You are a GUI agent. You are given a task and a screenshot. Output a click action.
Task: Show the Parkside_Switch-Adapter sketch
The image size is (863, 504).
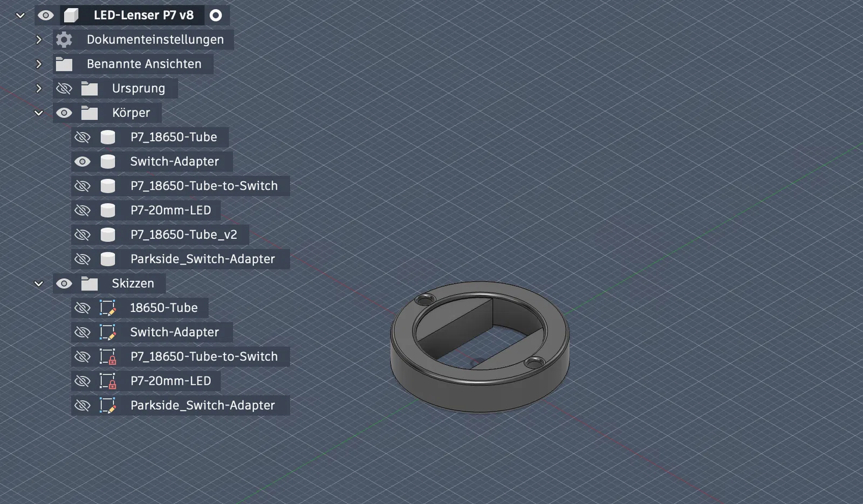(x=83, y=405)
